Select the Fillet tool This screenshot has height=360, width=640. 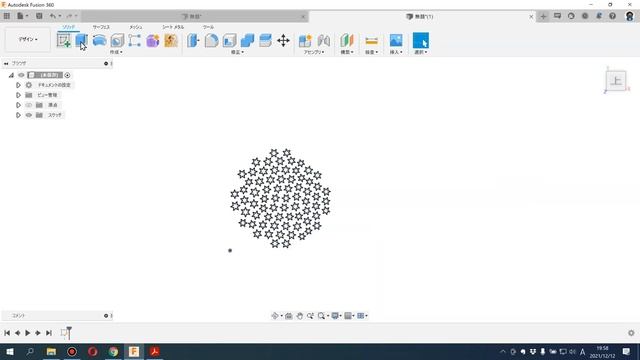[211, 40]
